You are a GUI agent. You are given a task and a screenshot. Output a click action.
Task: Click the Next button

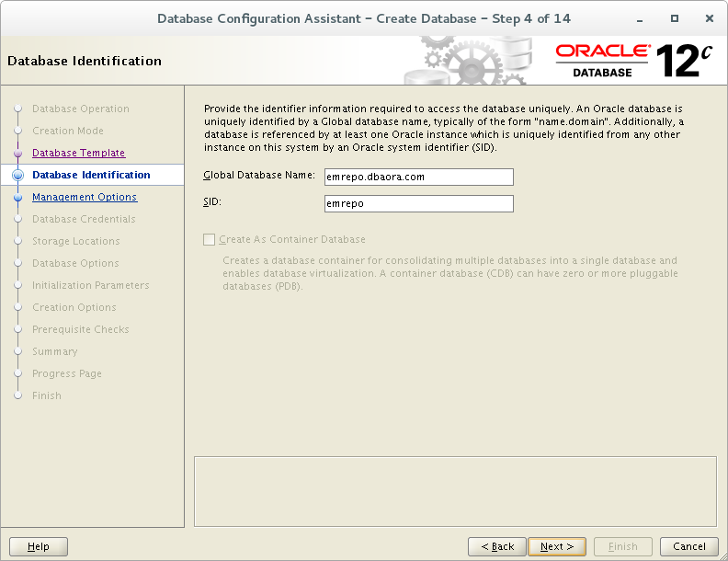point(557,546)
